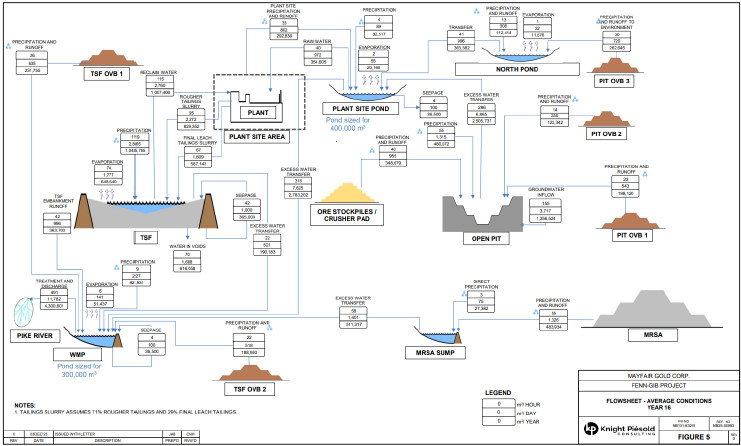The width and height of the screenshot is (741, 446).
Task: Click the FIGURE 5 title block cell
Action: click(694, 437)
